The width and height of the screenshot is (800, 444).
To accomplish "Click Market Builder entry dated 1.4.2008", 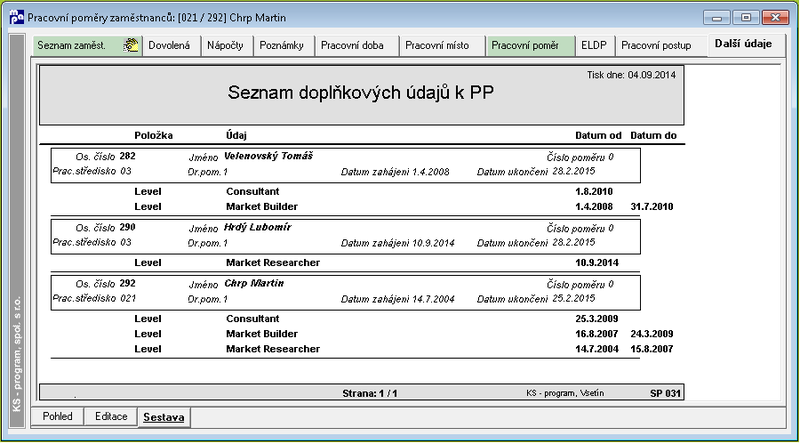I will pyautogui.click(x=262, y=207).
